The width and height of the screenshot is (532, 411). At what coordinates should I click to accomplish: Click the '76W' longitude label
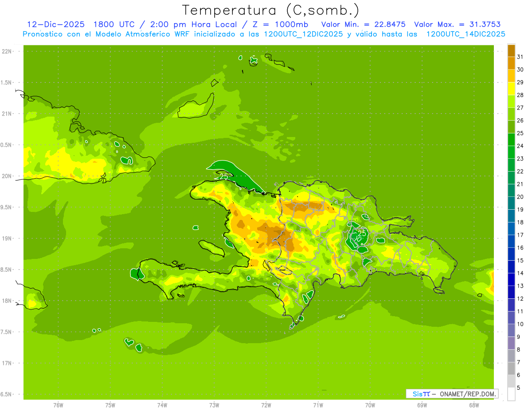point(58,405)
